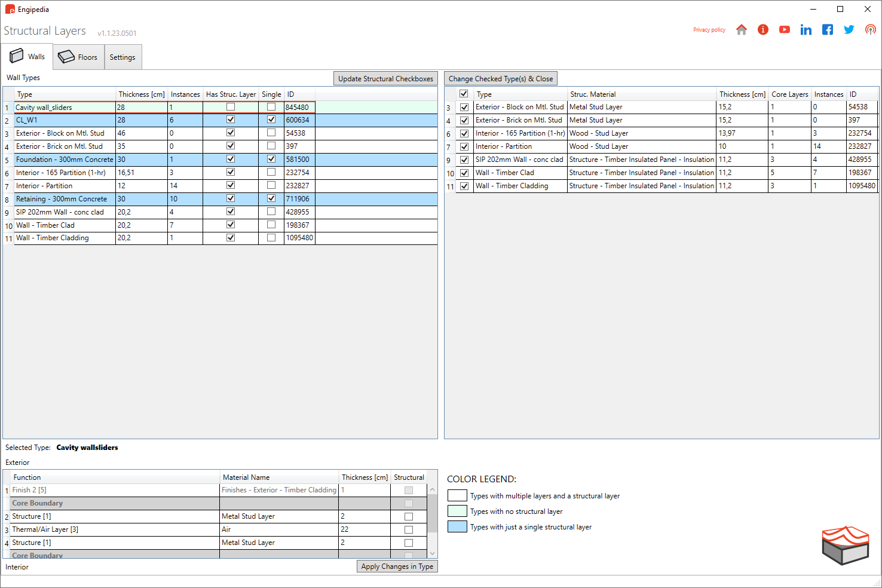Click the blue single structural layer legend swatch
This screenshot has height=588, width=882.
point(457,526)
